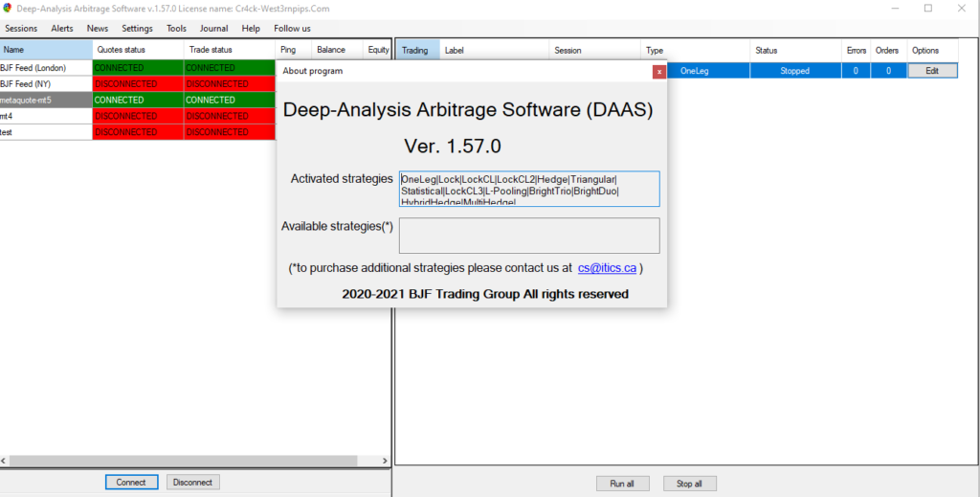Viewport: 980px width, 497px height.
Task: Click metaquote-mt5 trade status CONNECTED cell
Action: (230, 100)
